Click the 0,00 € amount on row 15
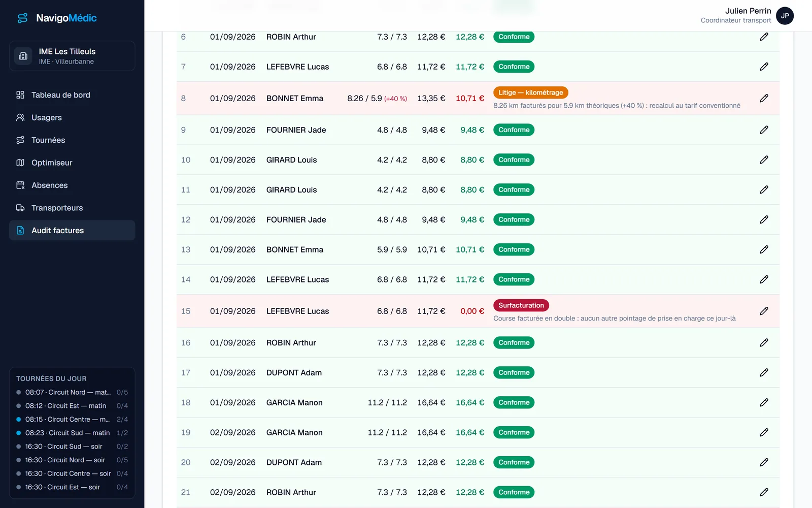The image size is (812, 508). [x=472, y=311]
